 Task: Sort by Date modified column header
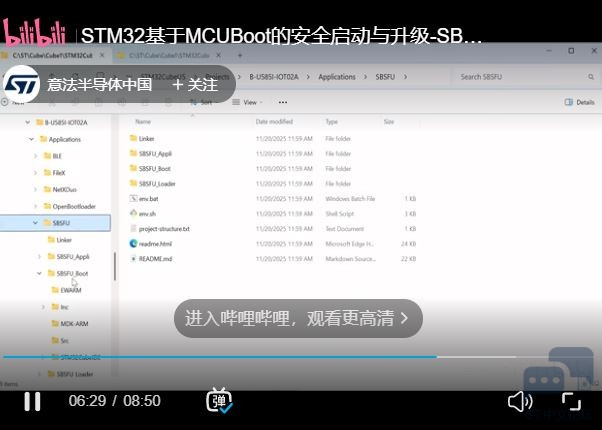(x=274, y=122)
